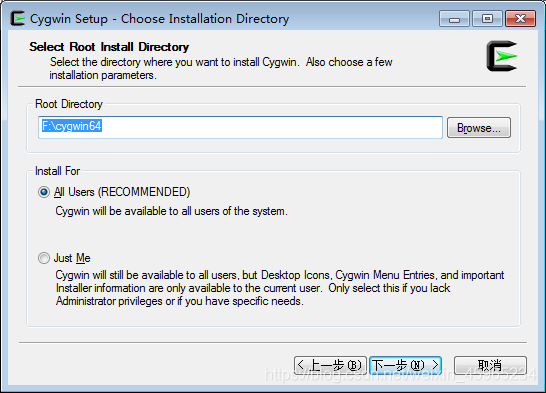Open the Browse... folder dialog
Viewport: 546px width, 393px height.
coord(479,128)
